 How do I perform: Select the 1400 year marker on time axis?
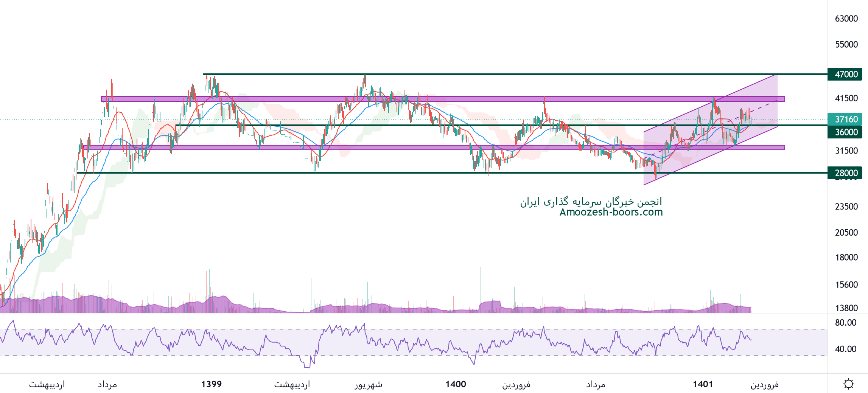coord(456,384)
